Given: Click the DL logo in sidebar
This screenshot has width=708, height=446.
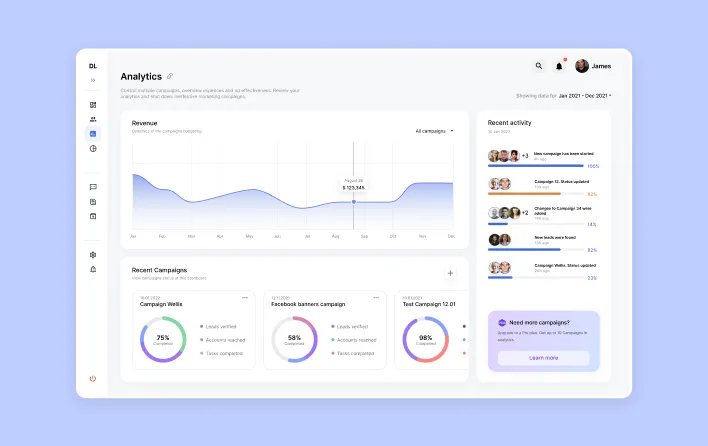Looking at the screenshot, I should [93, 66].
